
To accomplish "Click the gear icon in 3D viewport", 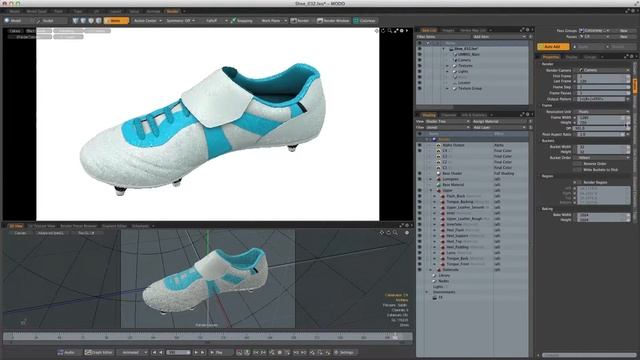I will click(407, 233).
